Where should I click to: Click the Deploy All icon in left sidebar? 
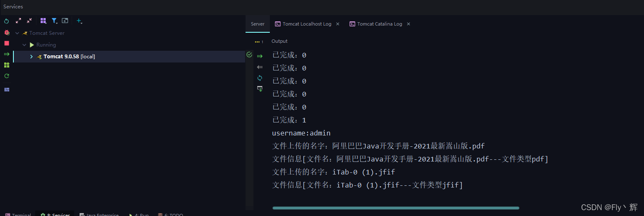(x=7, y=54)
